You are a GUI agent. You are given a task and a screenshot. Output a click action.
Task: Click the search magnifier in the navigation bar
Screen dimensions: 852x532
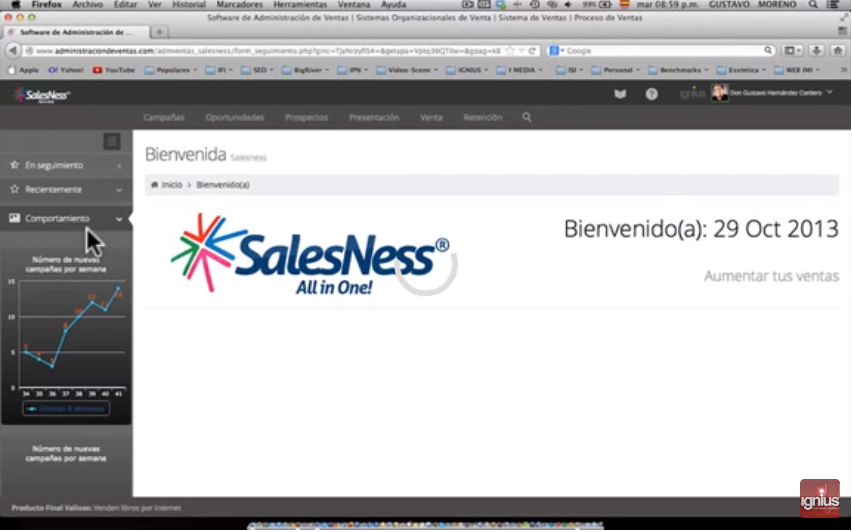[x=527, y=117]
